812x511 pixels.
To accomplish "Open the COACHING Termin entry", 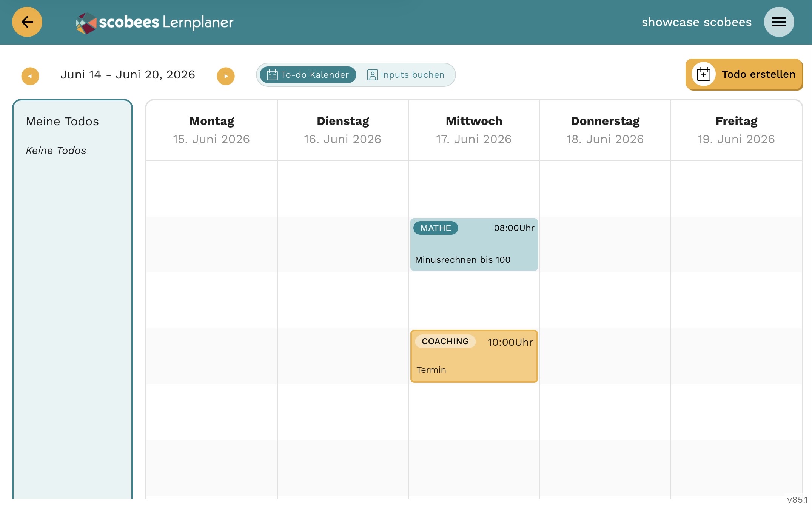I will pyautogui.click(x=474, y=356).
